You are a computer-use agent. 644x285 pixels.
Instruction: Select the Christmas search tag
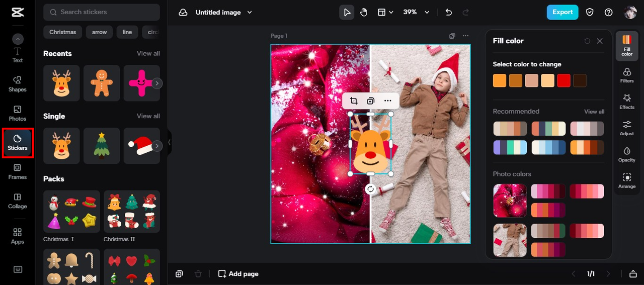tap(63, 32)
